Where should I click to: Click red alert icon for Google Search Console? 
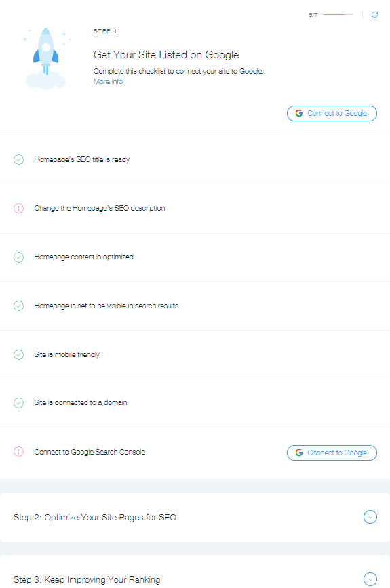[19, 451]
